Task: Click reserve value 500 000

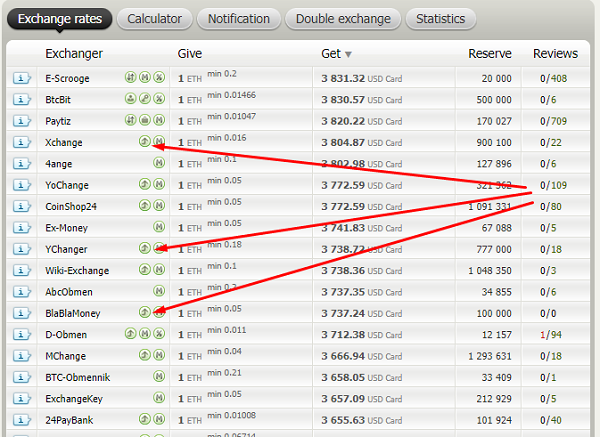Action: coord(494,100)
